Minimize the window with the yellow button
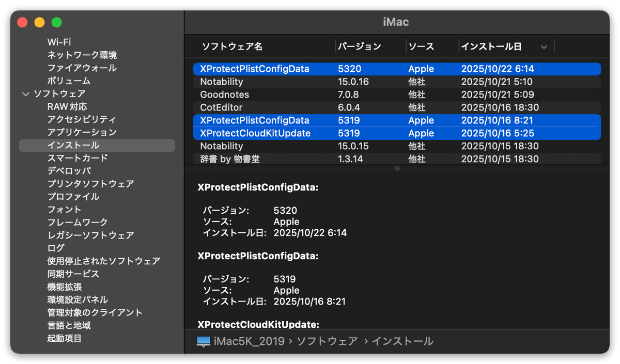This screenshot has height=364, width=620. [39, 22]
